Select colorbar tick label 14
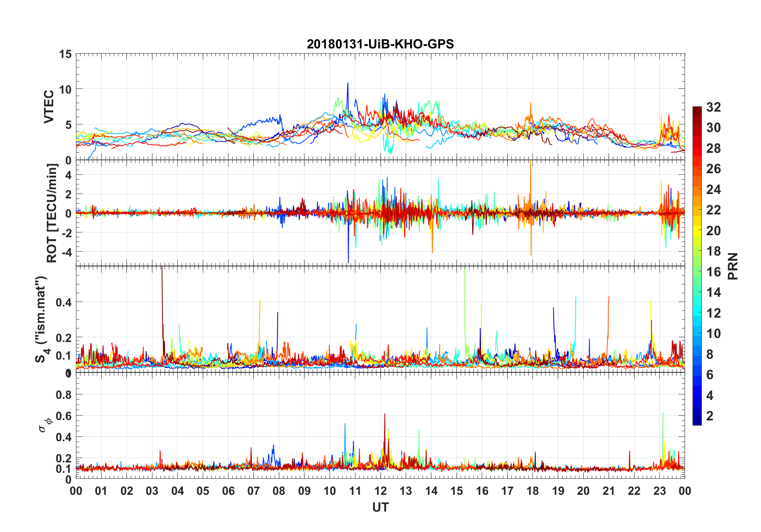 pyautogui.click(x=713, y=292)
